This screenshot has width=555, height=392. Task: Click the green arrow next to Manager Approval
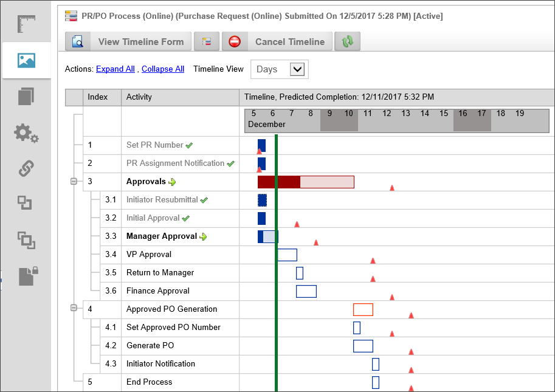pos(203,236)
